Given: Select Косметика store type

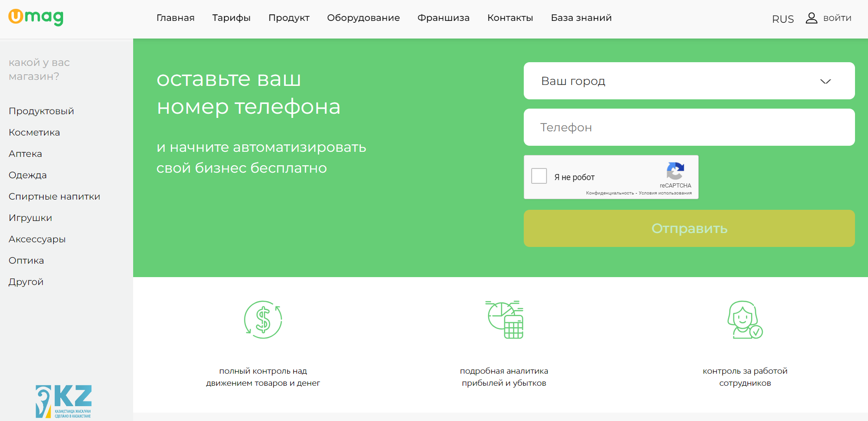Looking at the screenshot, I should [x=34, y=132].
